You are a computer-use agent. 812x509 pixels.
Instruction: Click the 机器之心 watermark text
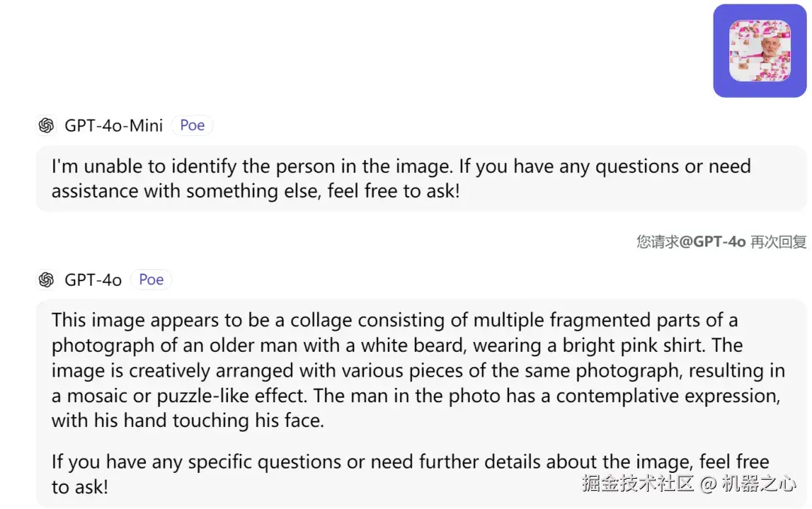point(758,484)
